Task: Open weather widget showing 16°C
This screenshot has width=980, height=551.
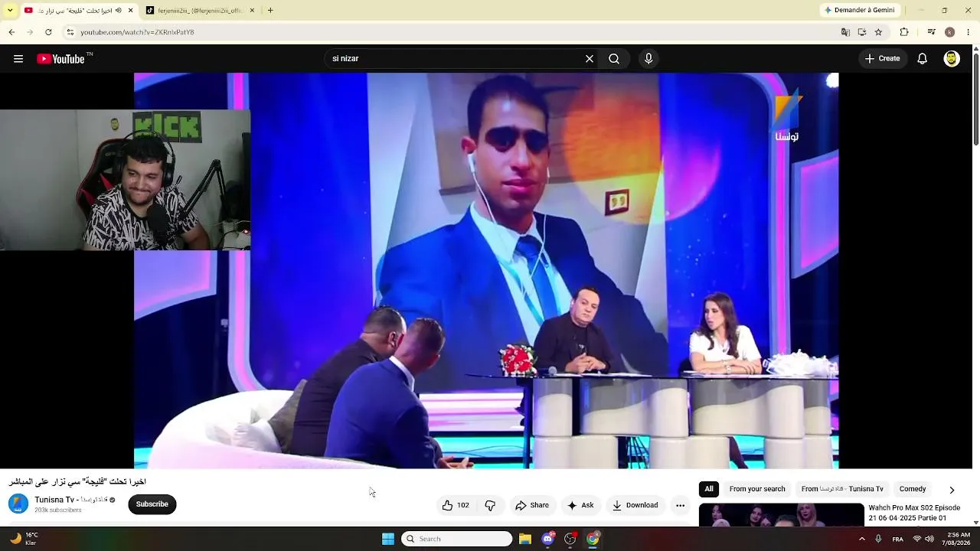Action: (x=24, y=539)
